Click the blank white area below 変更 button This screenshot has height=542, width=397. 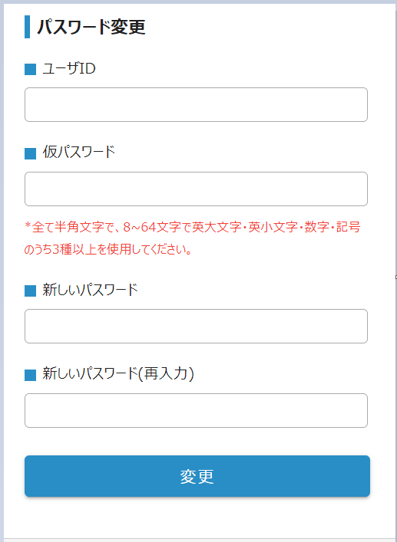tap(197, 517)
